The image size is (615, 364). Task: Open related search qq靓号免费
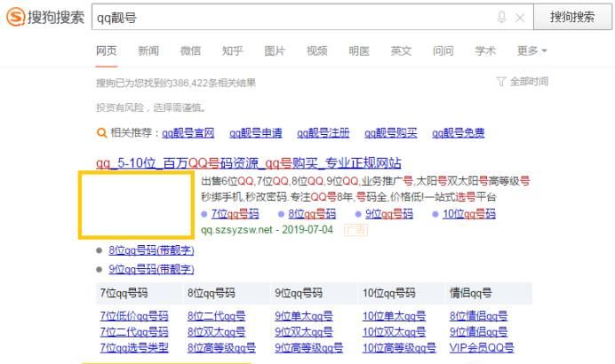[x=458, y=133]
